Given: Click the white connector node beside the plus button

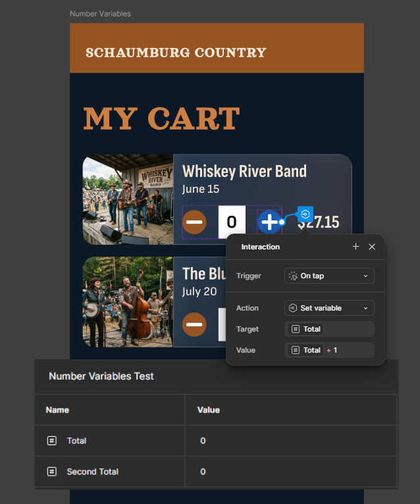Looking at the screenshot, I should click(x=282, y=222).
